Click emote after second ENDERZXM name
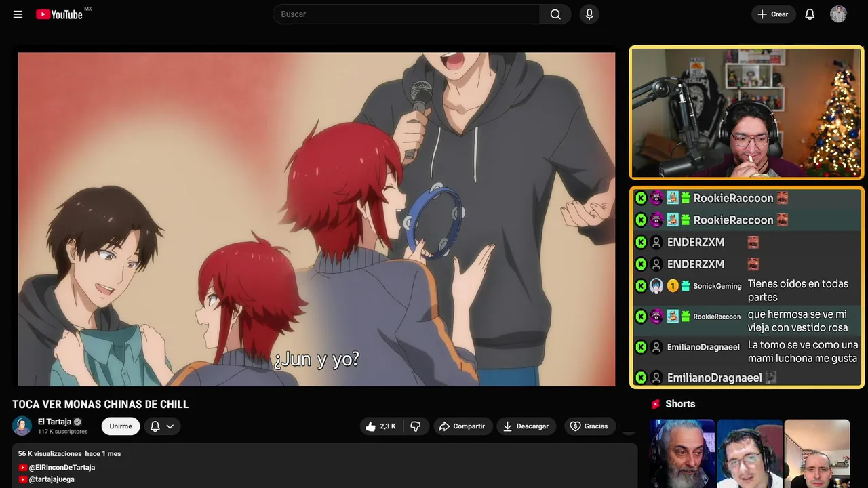868x488 pixels. tap(753, 264)
